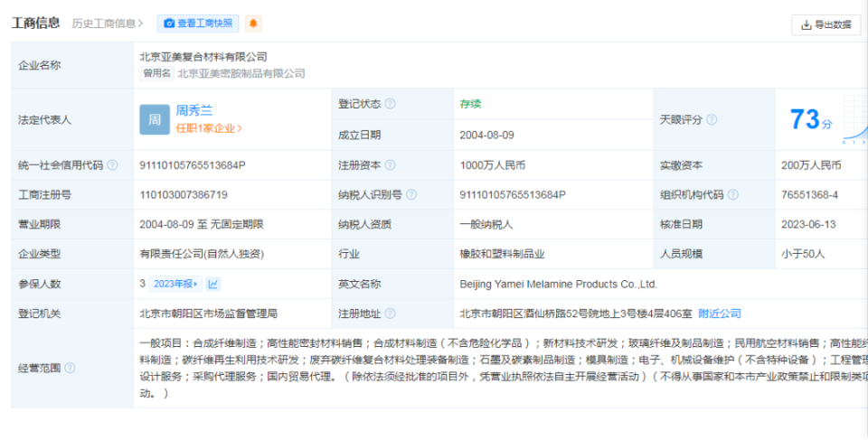This screenshot has height=440, width=868.
Task: Click 导出数据 export button
Action: coord(826,24)
